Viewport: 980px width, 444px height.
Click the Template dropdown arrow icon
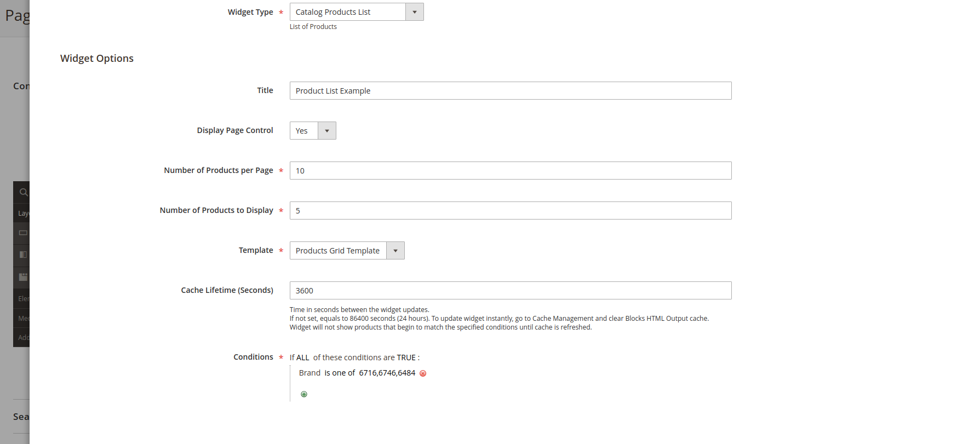[395, 250]
